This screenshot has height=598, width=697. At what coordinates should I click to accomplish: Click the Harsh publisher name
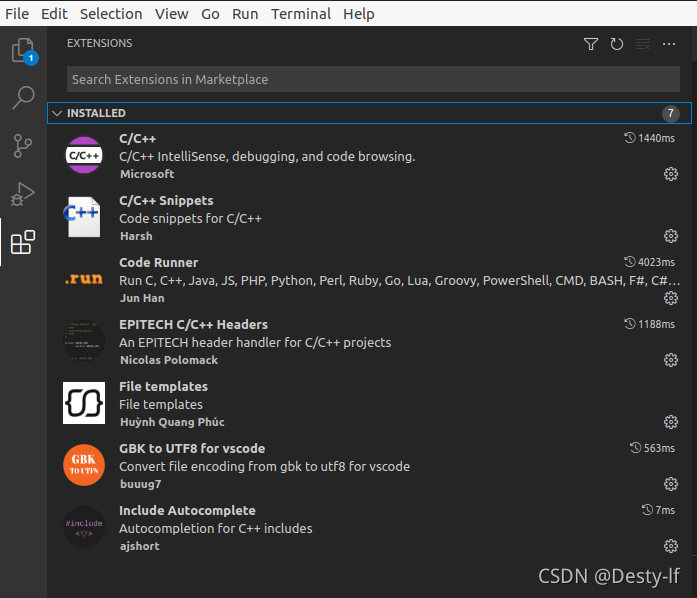[136, 236]
